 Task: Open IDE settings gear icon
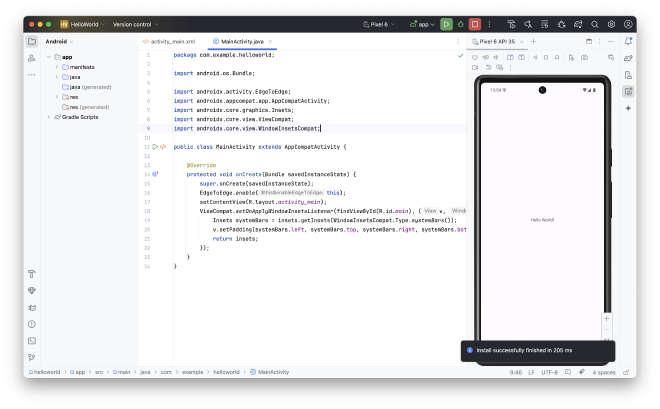click(x=611, y=24)
